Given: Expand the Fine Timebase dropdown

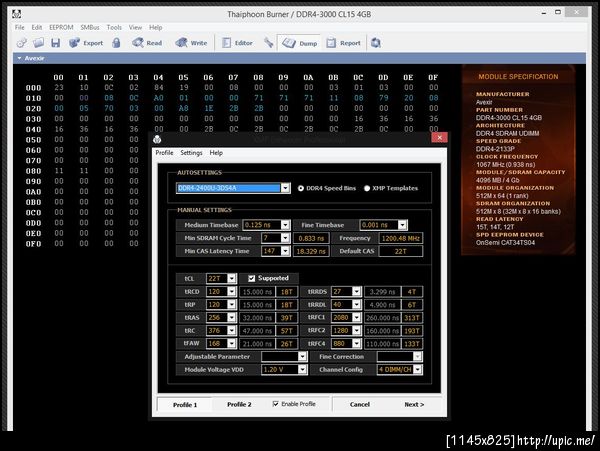Looking at the screenshot, I should (402, 225).
